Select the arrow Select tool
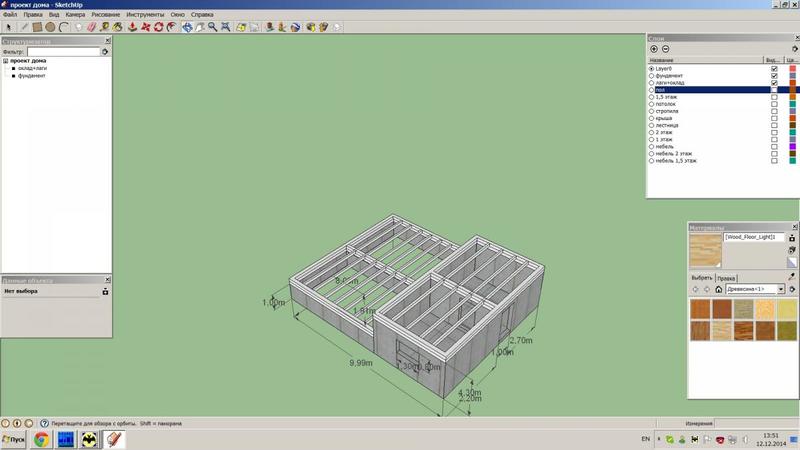 8,27
